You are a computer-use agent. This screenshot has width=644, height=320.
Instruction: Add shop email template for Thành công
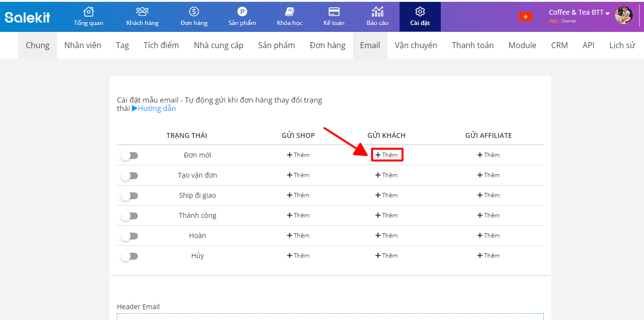298,215
